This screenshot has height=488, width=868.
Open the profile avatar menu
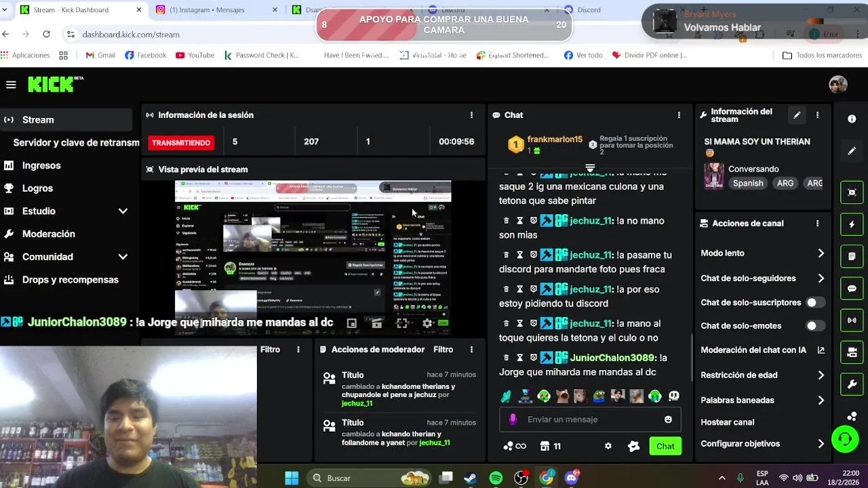838,85
